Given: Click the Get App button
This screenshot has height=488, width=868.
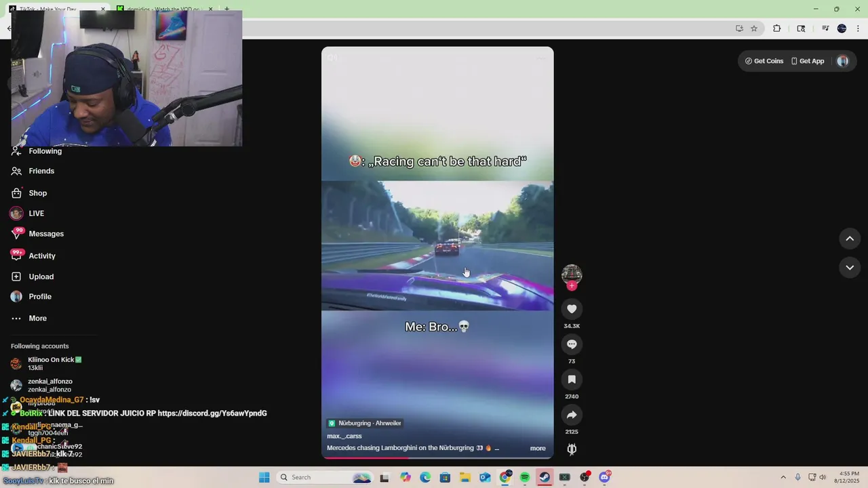Looking at the screenshot, I should [808, 61].
